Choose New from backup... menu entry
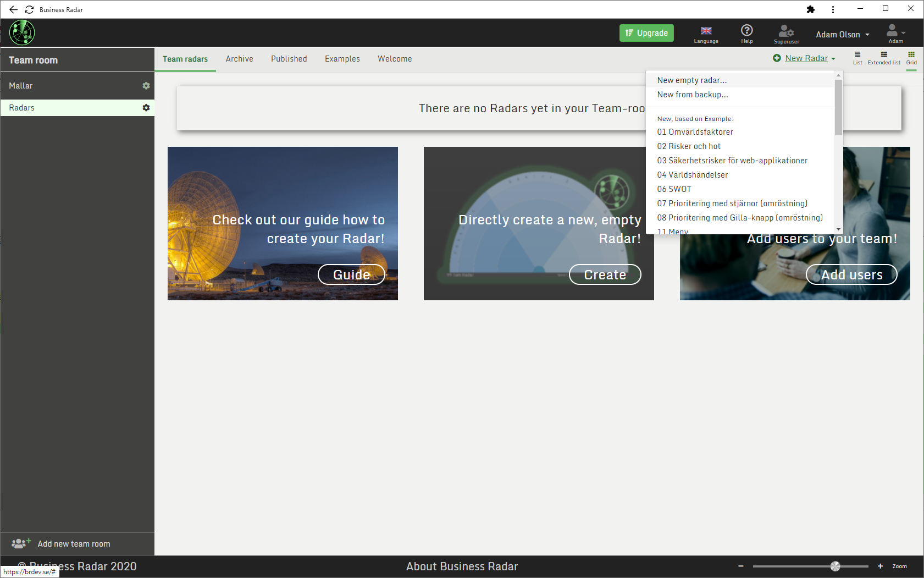 740,95
